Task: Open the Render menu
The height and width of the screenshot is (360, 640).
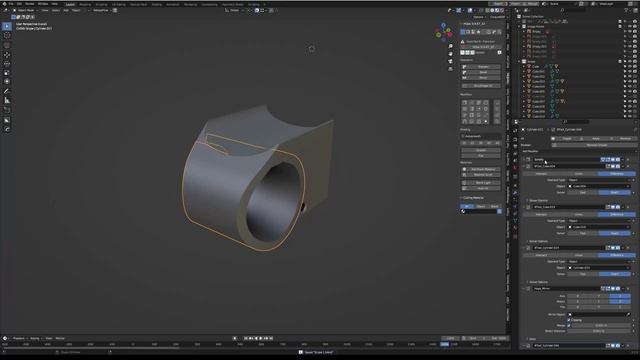Action: coord(29,4)
